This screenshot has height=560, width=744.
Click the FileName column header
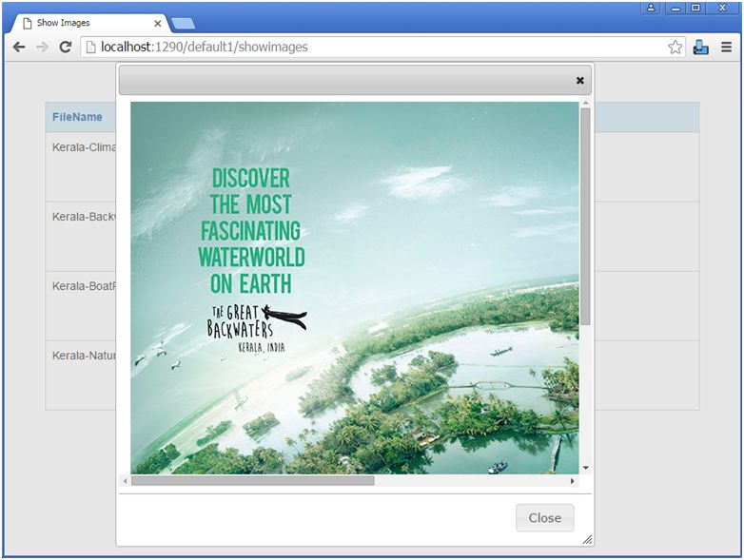click(77, 117)
